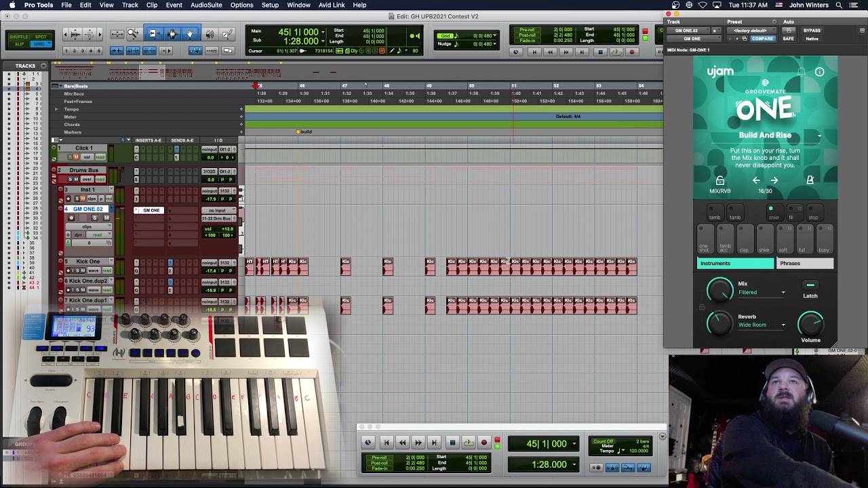Click the 'one shot' instrument pad
The width and height of the screenshot is (868, 488).
tap(704, 240)
